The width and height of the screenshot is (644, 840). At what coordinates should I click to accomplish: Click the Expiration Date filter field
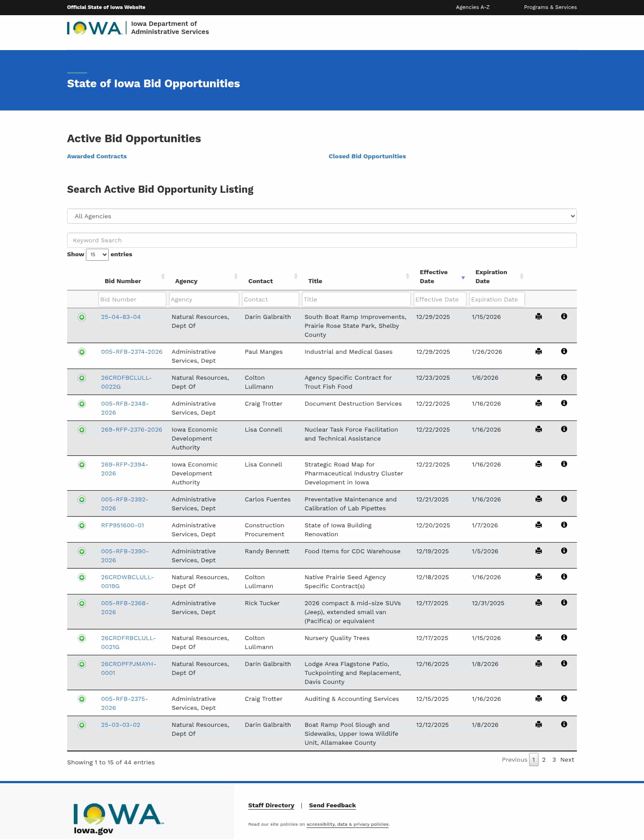pyautogui.click(x=497, y=299)
